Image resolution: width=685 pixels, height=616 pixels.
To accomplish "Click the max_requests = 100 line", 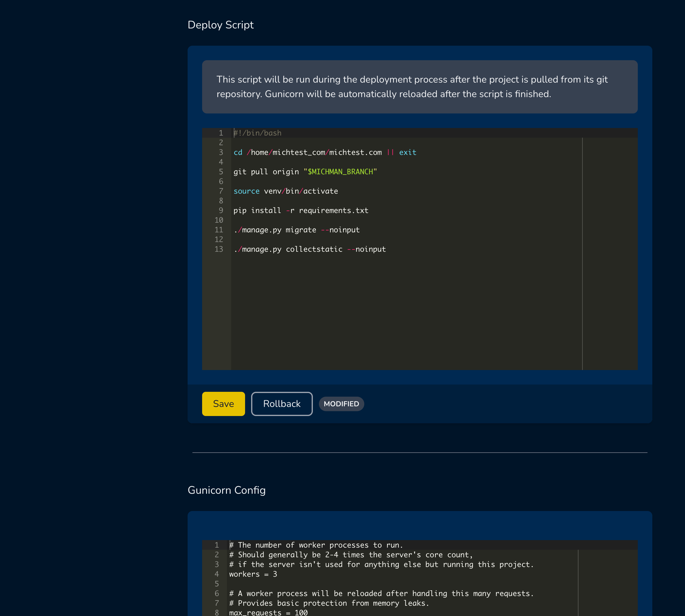I will 268,613.
